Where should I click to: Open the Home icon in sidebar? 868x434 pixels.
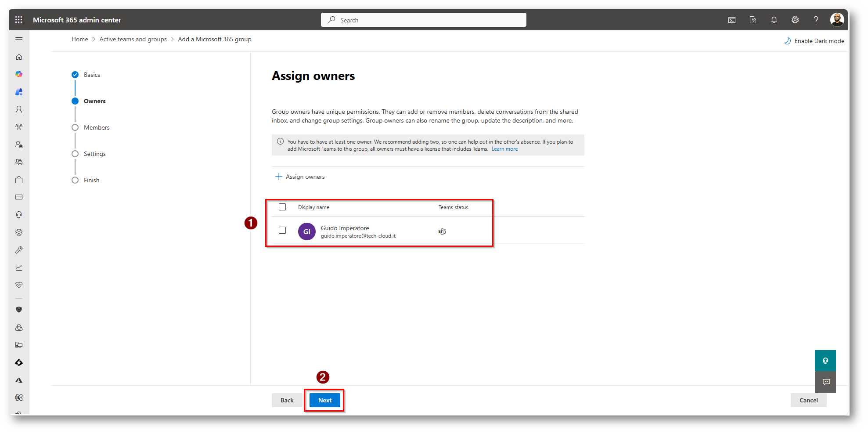(x=19, y=57)
